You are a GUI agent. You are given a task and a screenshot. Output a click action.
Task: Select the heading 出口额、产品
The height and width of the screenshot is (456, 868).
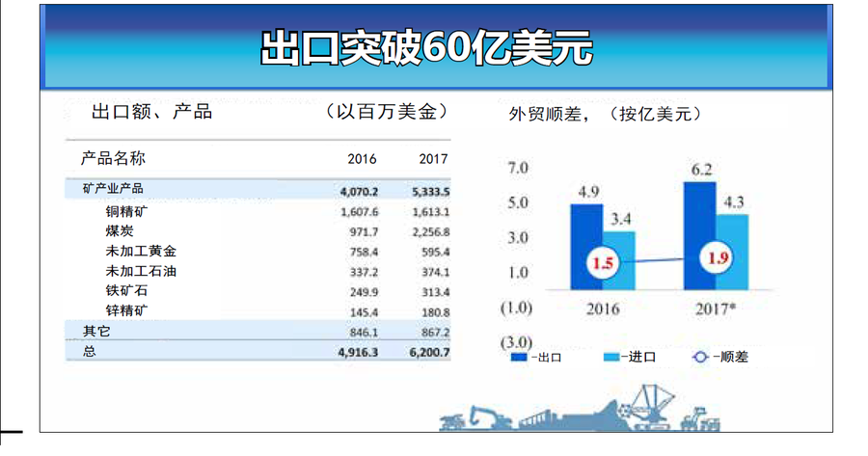151,112
